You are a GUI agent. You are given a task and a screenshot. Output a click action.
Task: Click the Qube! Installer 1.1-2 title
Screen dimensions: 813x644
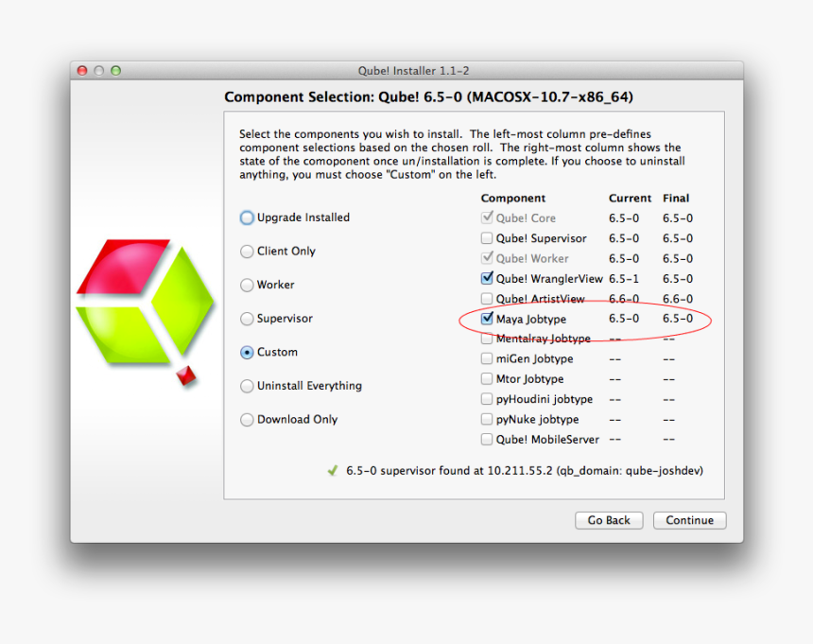(x=413, y=71)
